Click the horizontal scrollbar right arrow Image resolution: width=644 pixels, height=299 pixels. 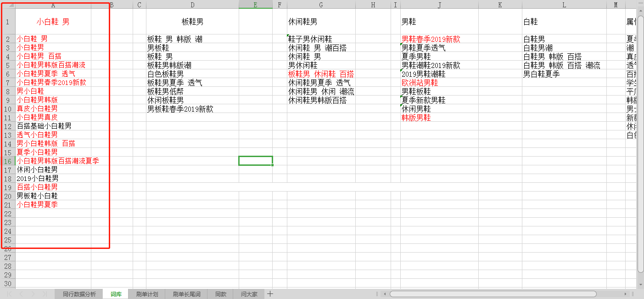[x=626, y=294]
